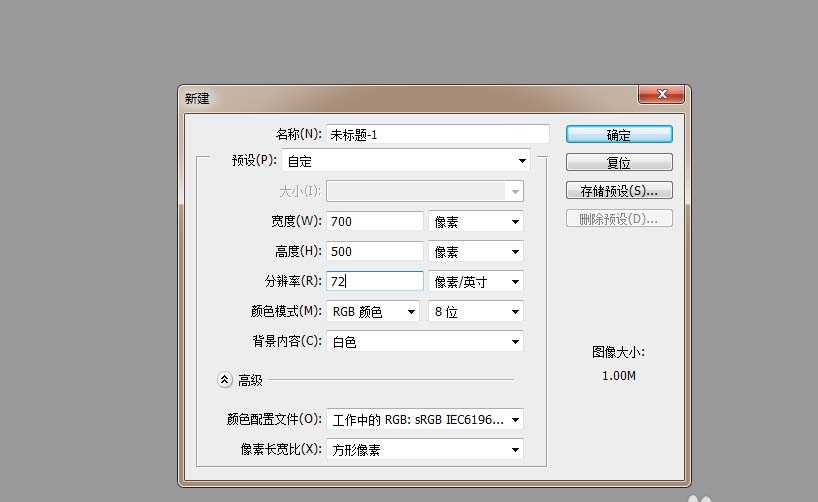Open the 背景内容 dropdown showing 白色
Screen dimensions: 818x502
point(424,342)
